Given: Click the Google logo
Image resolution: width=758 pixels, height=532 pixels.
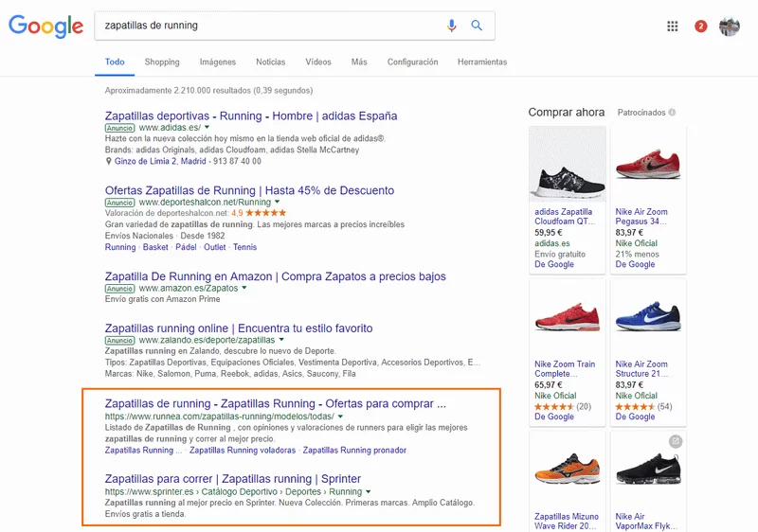Looking at the screenshot, I should click(45, 27).
